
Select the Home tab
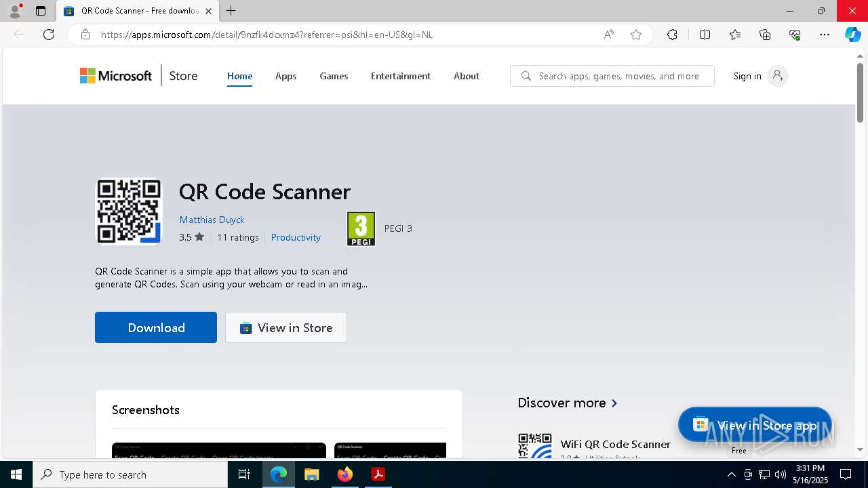click(239, 76)
